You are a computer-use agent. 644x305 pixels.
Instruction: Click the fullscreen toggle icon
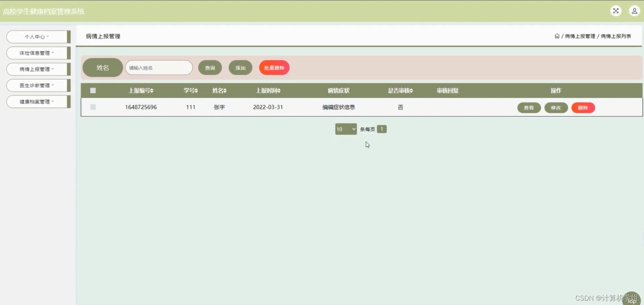616,11
